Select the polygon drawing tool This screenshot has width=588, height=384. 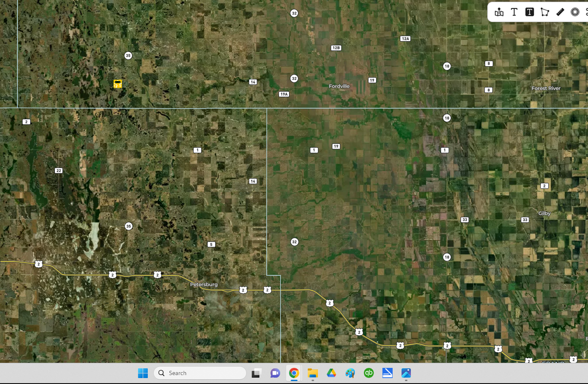(545, 12)
